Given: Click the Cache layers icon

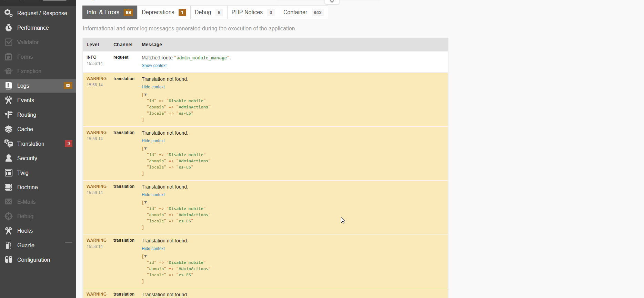Looking at the screenshot, I should pyautogui.click(x=9, y=129).
